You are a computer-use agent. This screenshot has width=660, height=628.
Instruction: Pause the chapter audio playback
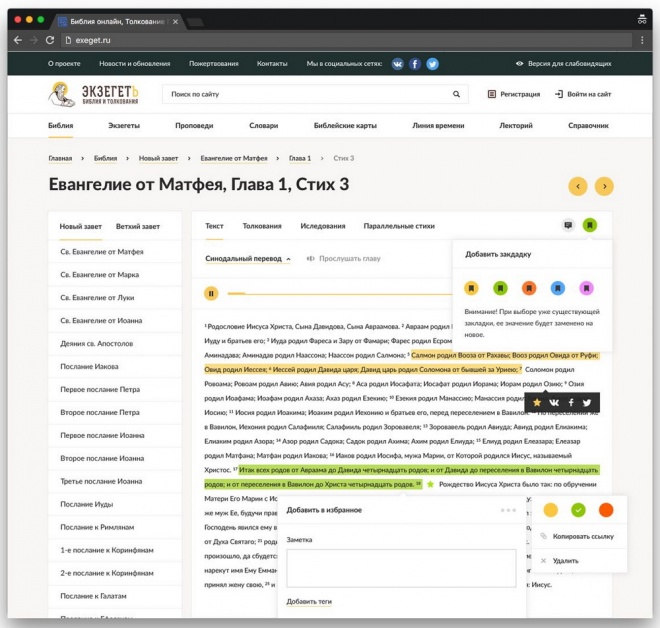211,293
